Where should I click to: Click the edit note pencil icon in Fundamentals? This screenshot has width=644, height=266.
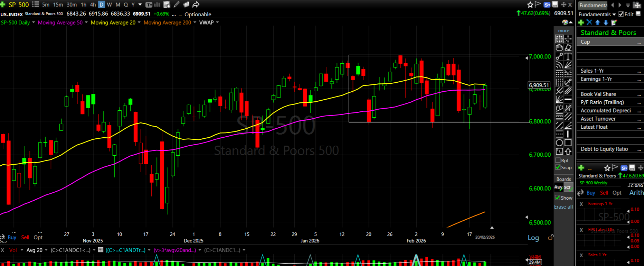tap(614, 22)
